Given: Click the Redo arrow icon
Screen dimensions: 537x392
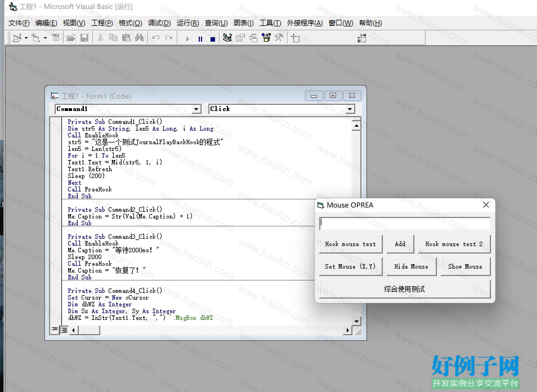Looking at the screenshot, I should [169, 38].
